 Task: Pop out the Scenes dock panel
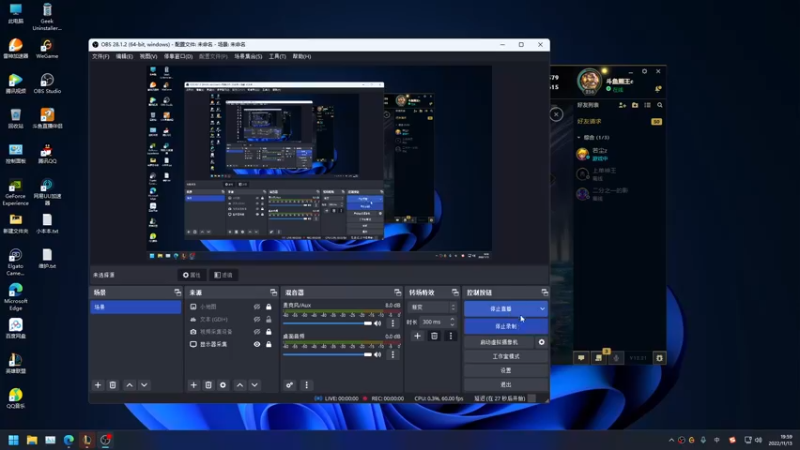click(178, 292)
